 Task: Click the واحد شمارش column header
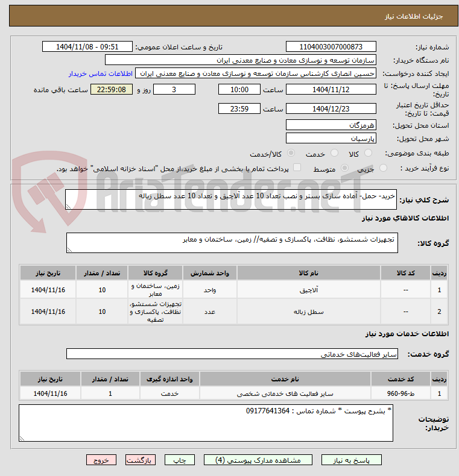coord(210,273)
